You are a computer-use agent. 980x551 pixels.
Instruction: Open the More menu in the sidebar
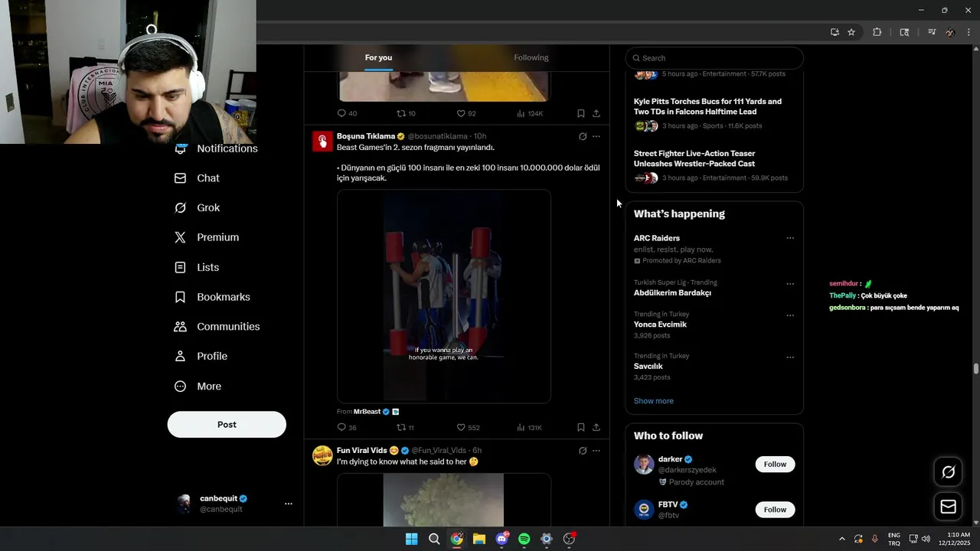point(198,386)
